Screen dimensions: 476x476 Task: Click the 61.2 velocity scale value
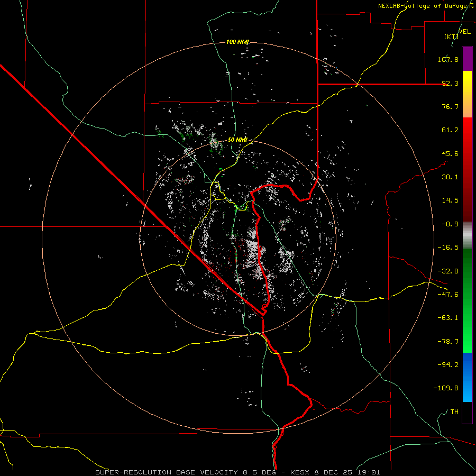450,130
